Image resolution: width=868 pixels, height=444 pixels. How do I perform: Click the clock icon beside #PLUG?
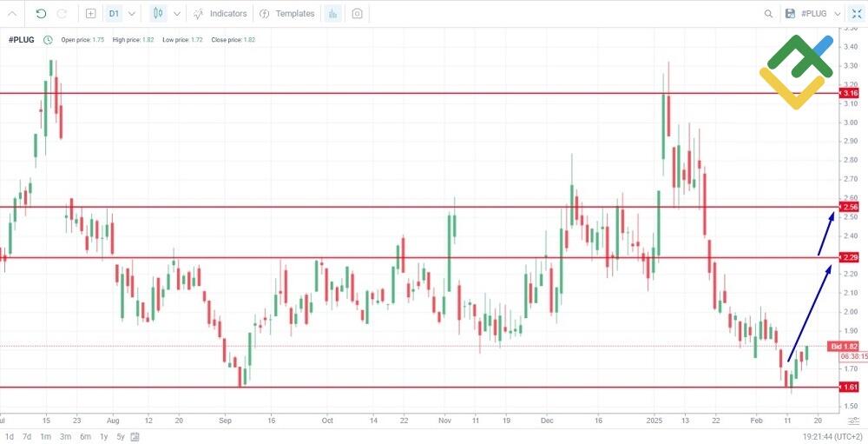coord(48,40)
